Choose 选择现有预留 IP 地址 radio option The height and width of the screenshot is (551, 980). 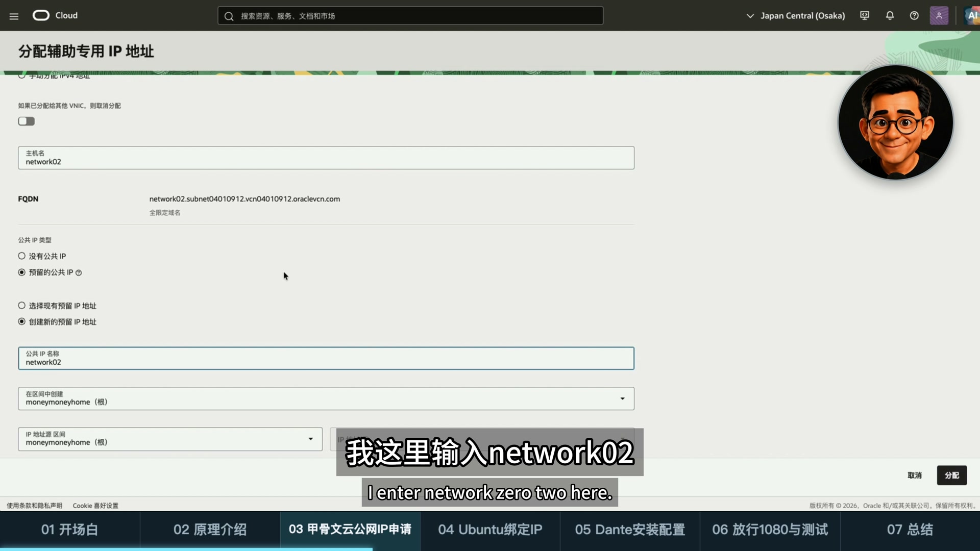click(x=22, y=306)
